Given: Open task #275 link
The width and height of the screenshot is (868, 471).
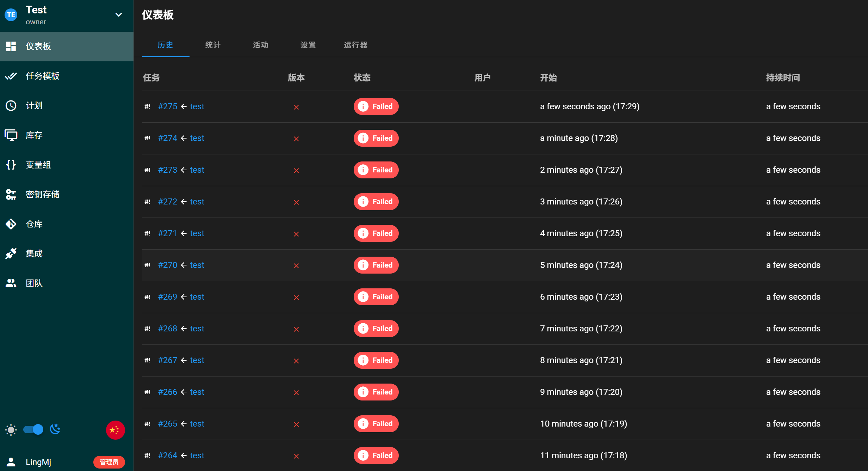Looking at the screenshot, I should tap(168, 106).
